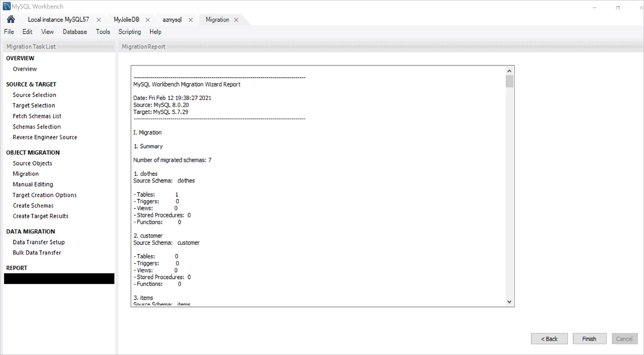Go to the Create Schemas step
Image resolution: width=644 pixels, height=355 pixels.
pos(33,206)
